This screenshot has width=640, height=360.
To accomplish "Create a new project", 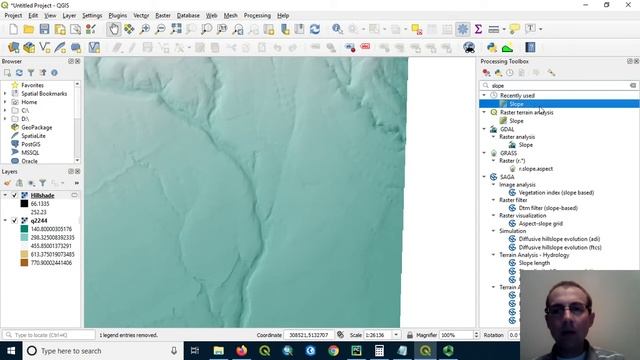I will (x=13, y=29).
